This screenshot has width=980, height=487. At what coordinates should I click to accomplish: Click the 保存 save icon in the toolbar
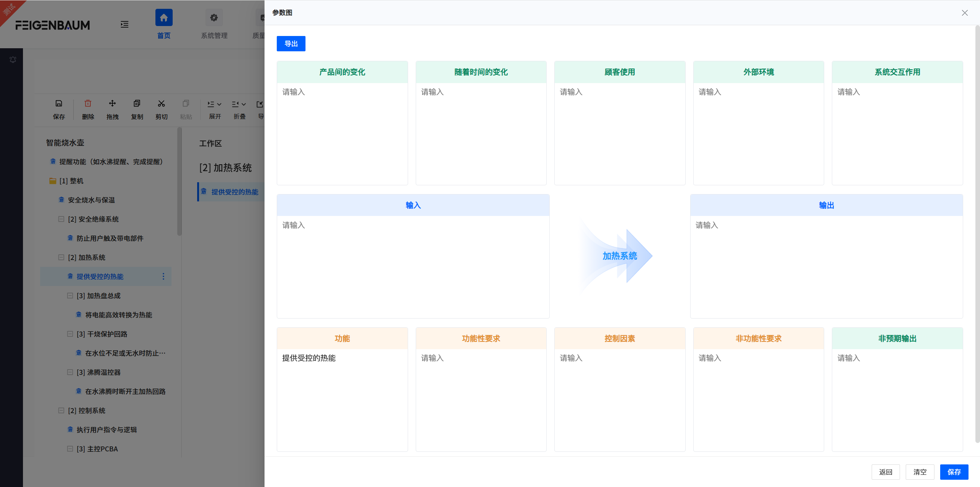[x=59, y=103]
